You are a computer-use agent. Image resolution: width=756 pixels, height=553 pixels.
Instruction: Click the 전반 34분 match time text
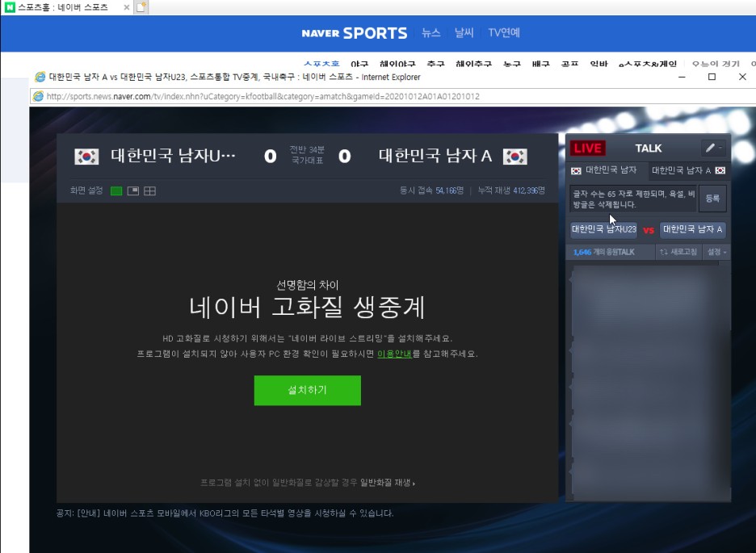coord(307,150)
